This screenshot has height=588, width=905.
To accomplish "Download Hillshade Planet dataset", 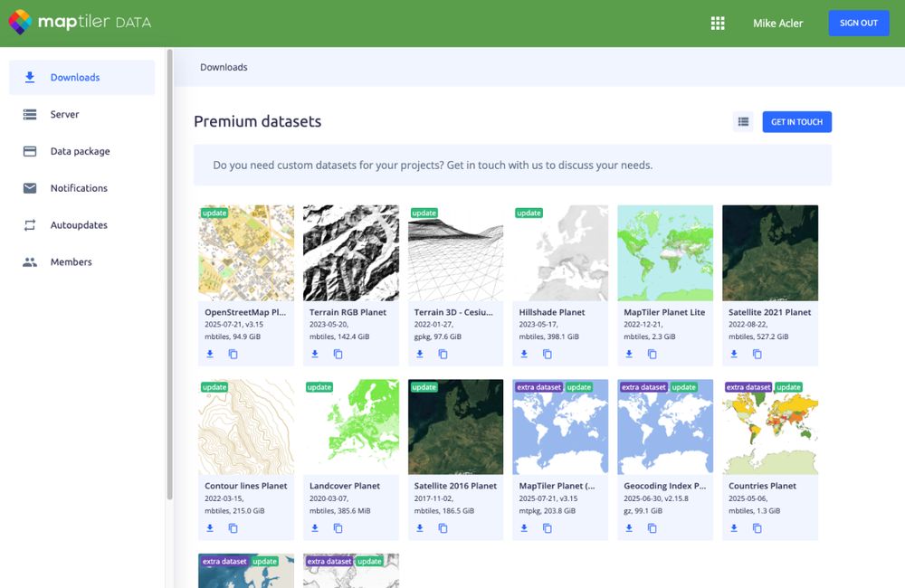I will click(x=524, y=354).
